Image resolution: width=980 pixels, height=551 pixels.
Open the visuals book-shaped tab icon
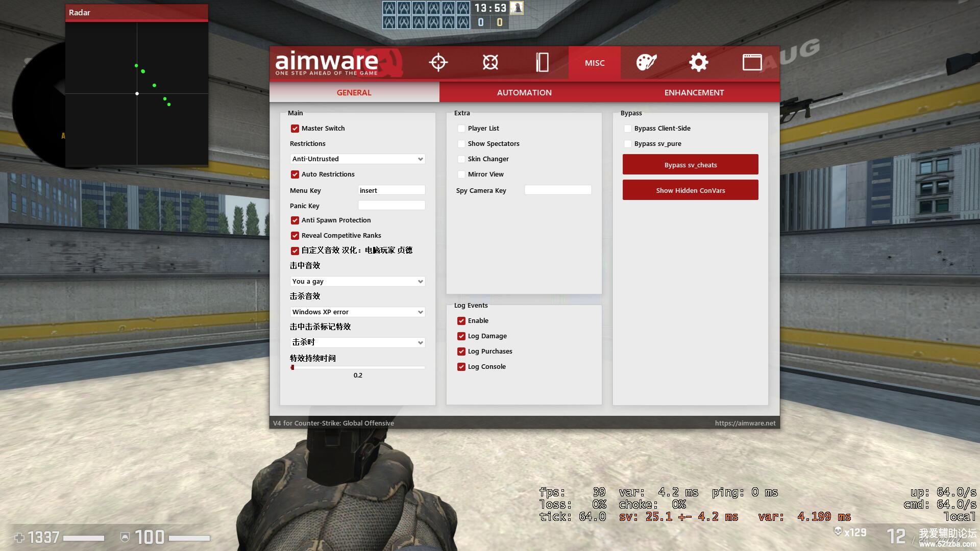point(542,62)
